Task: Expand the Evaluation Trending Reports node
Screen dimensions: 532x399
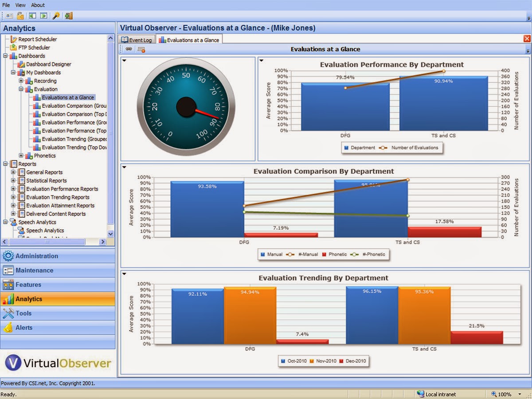Action: (x=13, y=197)
